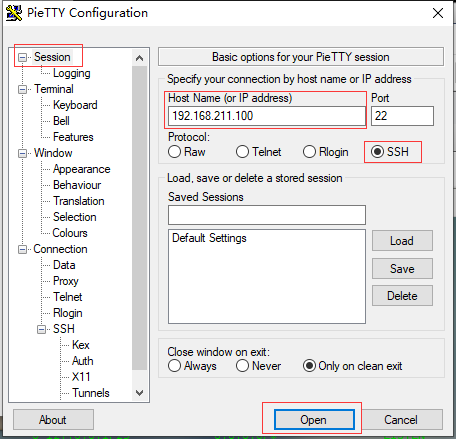The width and height of the screenshot is (456, 439).
Task: Open the Rlogin item in category tree
Action: coord(68,313)
